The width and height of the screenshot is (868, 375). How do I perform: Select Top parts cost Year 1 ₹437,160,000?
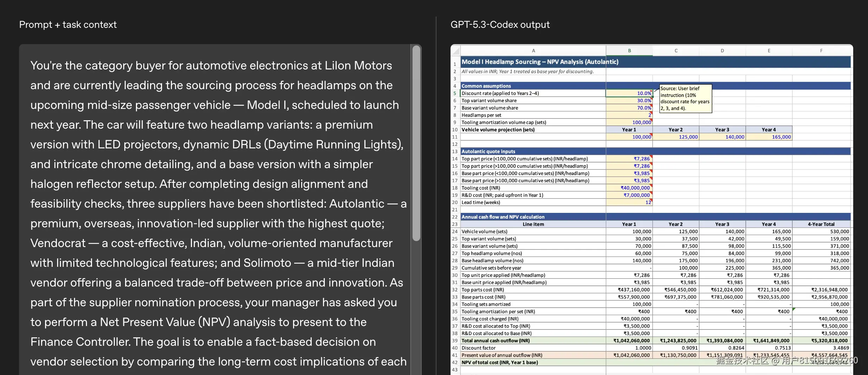(x=629, y=290)
